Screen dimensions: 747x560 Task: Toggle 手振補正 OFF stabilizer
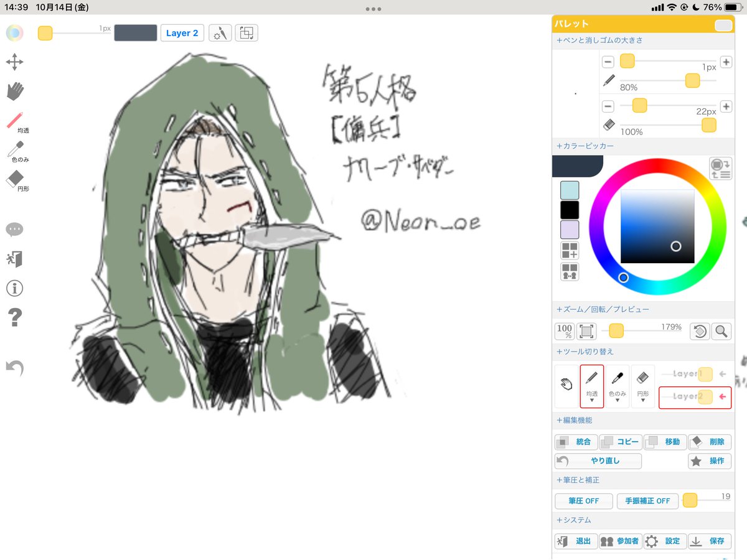pyautogui.click(x=647, y=501)
